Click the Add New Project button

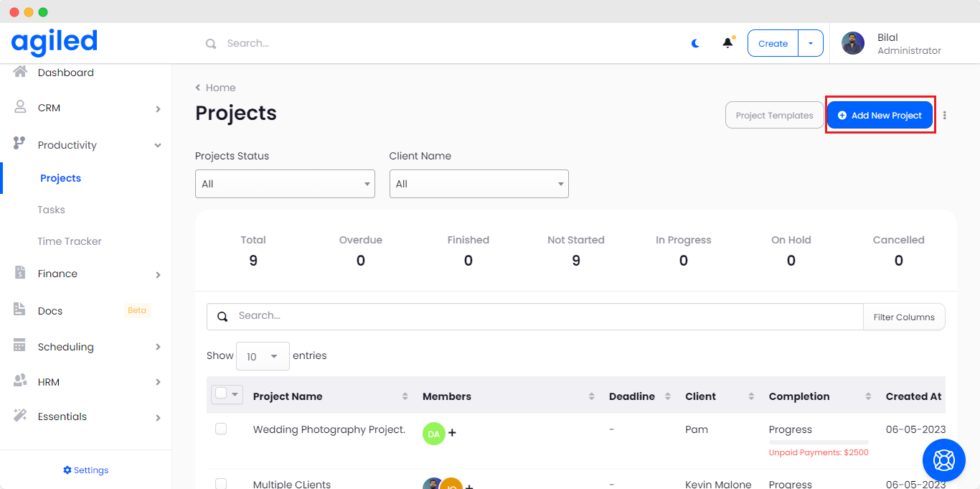pyautogui.click(x=880, y=116)
